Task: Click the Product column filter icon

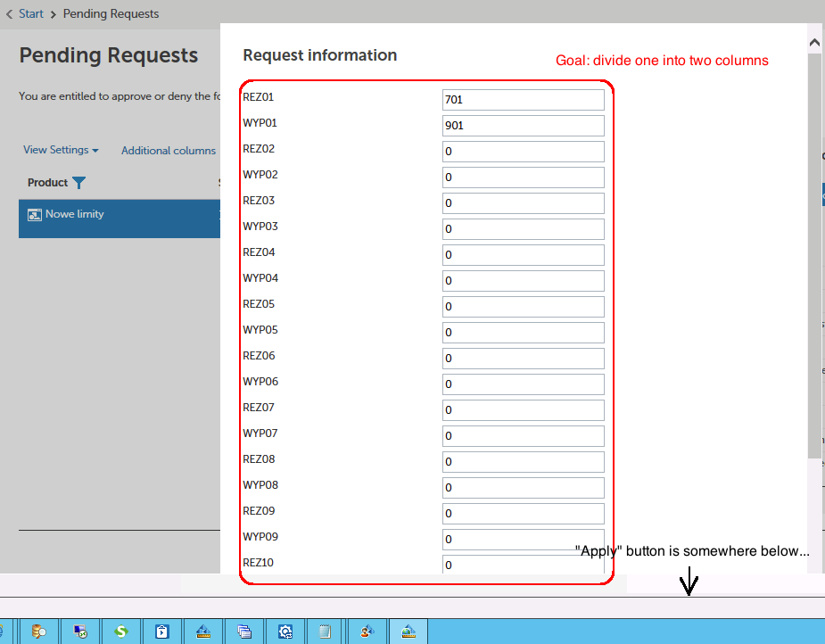Action: [x=78, y=183]
